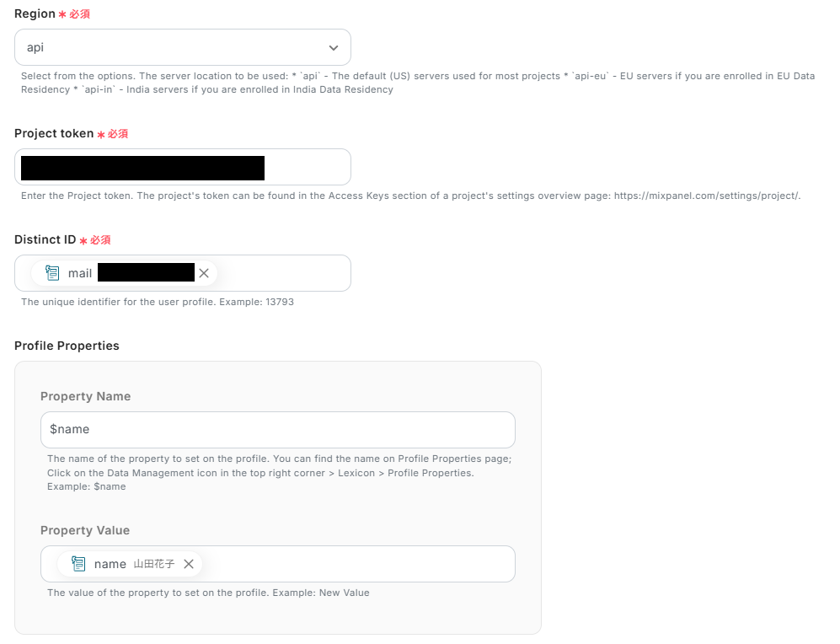Image resolution: width=840 pixels, height=644 pixels.
Task: Click the 山田花子 value in name chip
Action: tap(154, 564)
